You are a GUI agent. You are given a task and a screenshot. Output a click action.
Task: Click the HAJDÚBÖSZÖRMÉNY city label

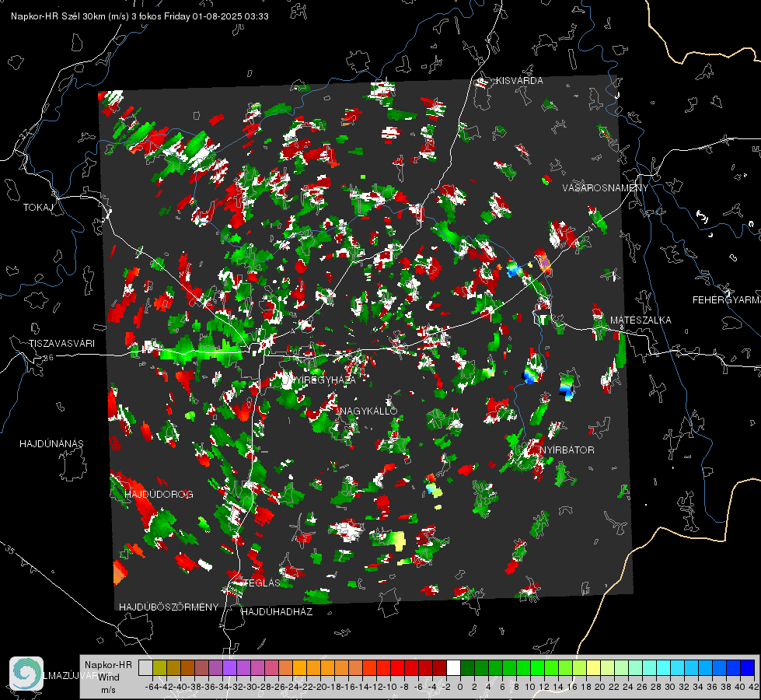coord(169,607)
